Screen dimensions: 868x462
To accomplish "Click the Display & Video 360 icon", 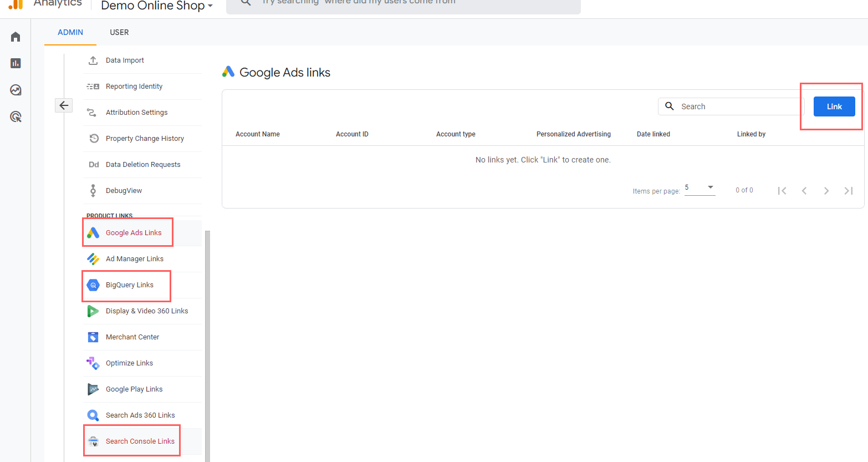I will coord(93,311).
